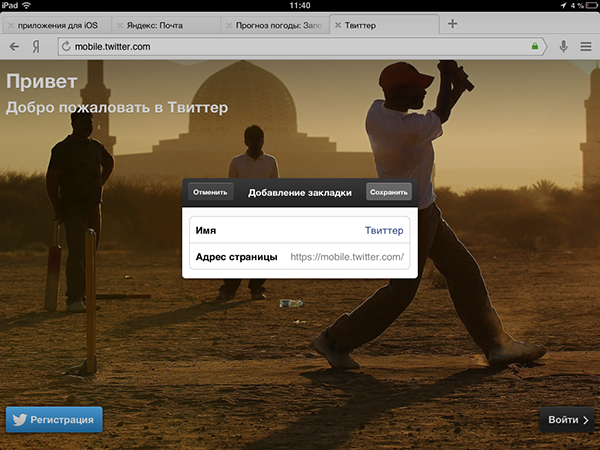Tap the green secure lock icon
Viewport: 600px width, 450px height.
(535, 46)
